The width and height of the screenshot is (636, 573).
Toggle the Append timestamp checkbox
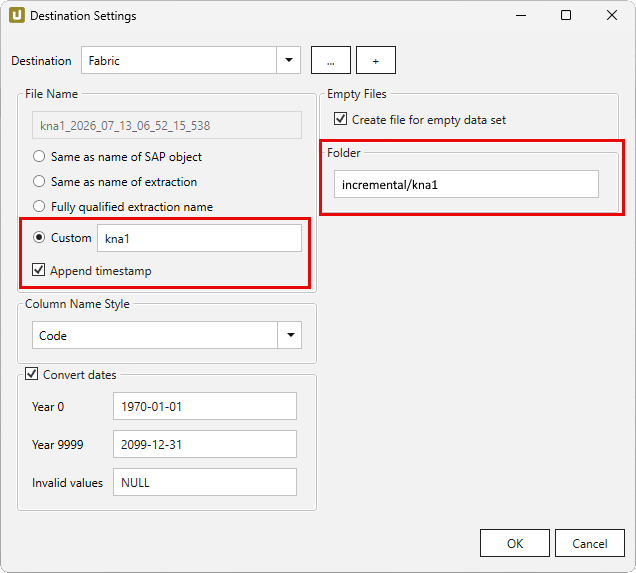[39, 270]
